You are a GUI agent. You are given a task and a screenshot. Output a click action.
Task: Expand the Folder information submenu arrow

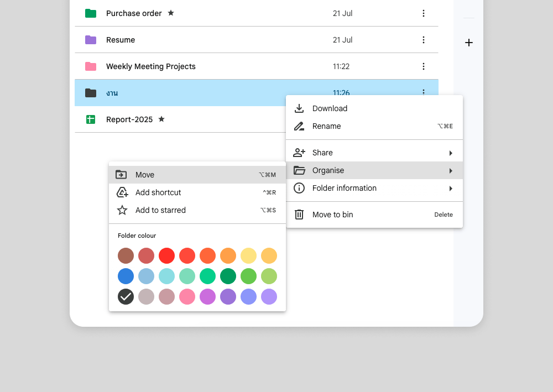[x=451, y=189]
